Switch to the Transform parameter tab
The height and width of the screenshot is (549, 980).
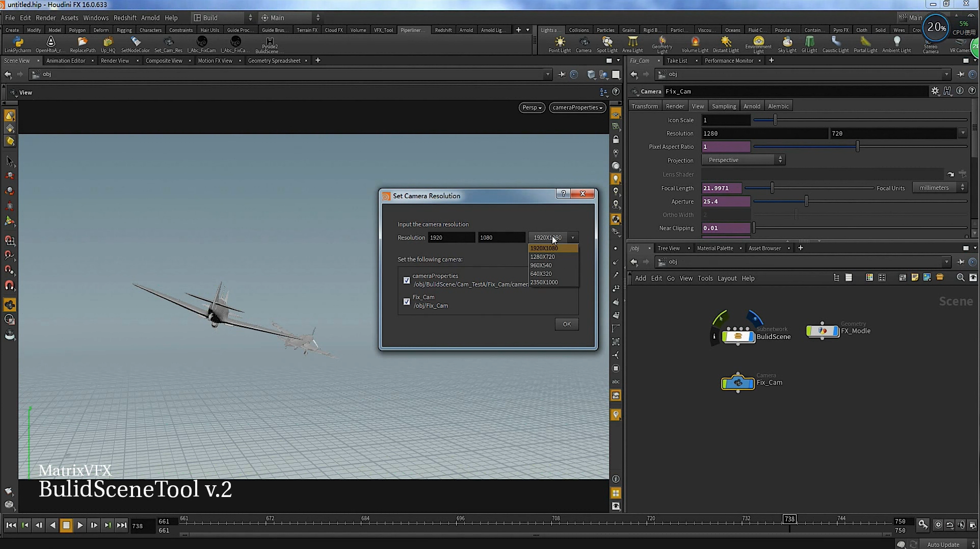coord(645,106)
